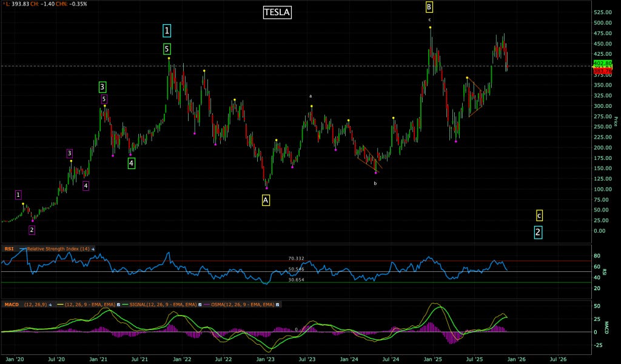Click the magenta wave 2 marker bottom left
Screen dimensions: 621x364
[x=32, y=230]
